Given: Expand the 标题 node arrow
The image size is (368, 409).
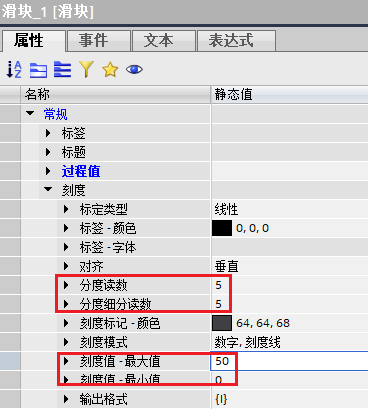Looking at the screenshot, I should [48, 152].
